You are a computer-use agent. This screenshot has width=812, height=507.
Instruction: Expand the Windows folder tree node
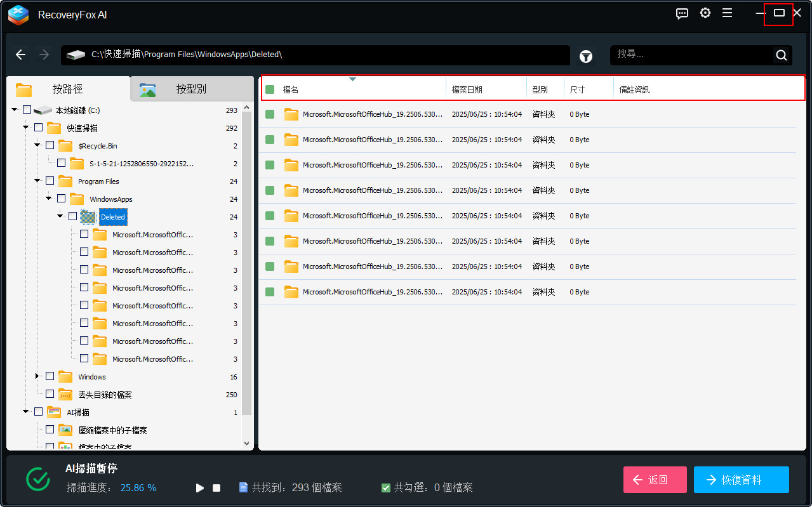[37, 376]
